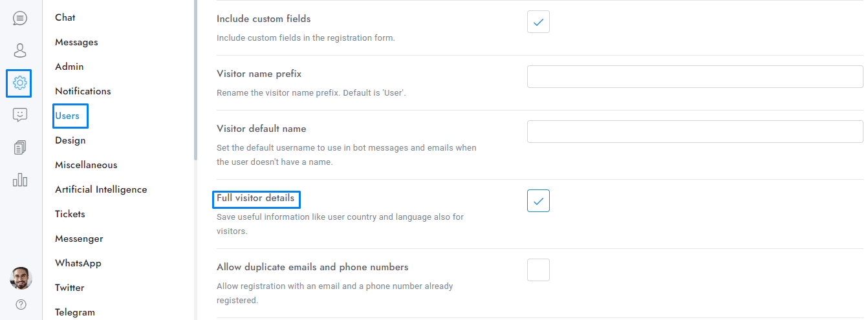
Task: Open the conversations chat bubble icon
Action: pyautogui.click(x=20, y=18)
